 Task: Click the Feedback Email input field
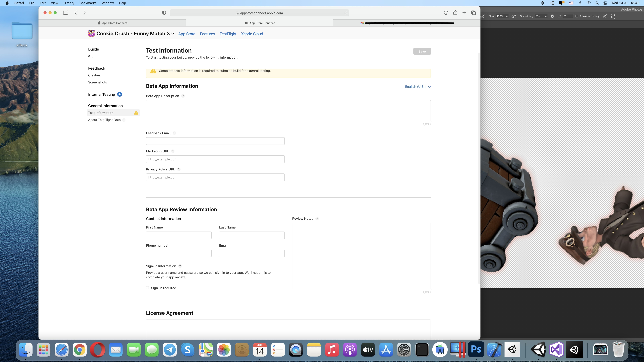215,141
